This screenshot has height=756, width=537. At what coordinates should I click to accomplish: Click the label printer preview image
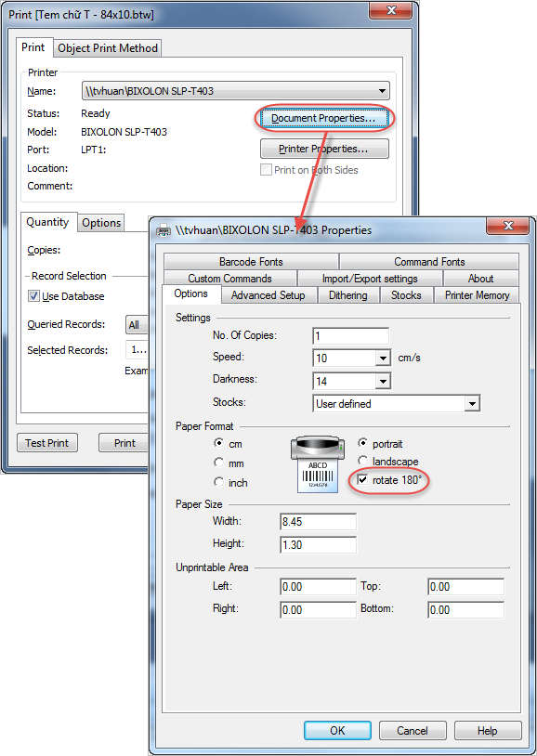318,464
